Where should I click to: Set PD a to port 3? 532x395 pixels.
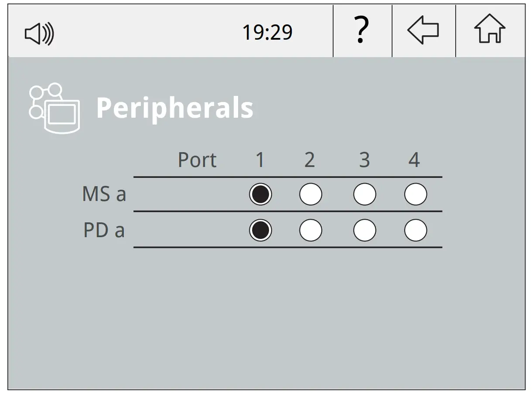[x=365, y=230]
